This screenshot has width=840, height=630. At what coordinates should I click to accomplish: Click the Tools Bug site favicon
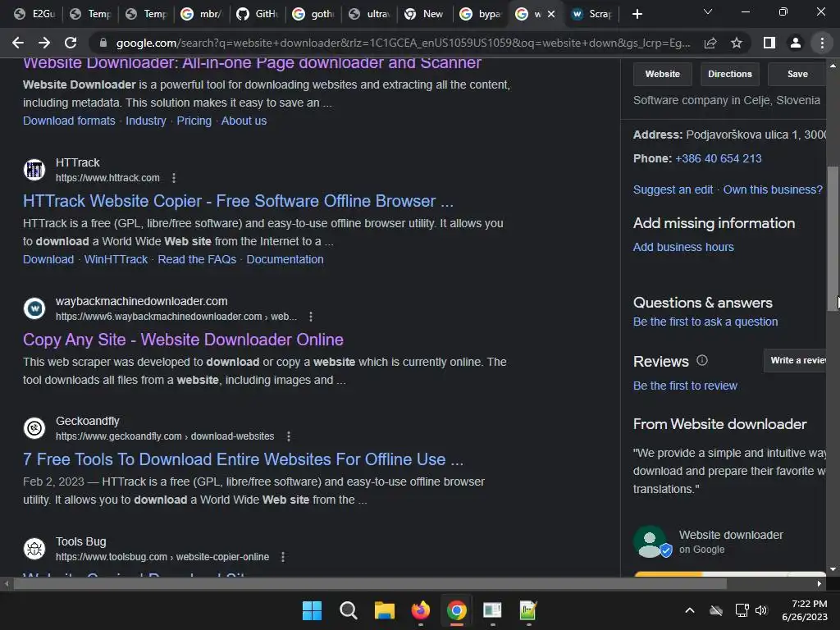(x=34, y=549)
